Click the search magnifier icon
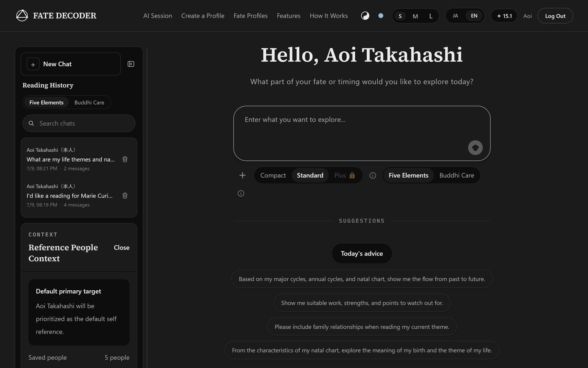Screen dimensions: 588x368 point(31,123)
